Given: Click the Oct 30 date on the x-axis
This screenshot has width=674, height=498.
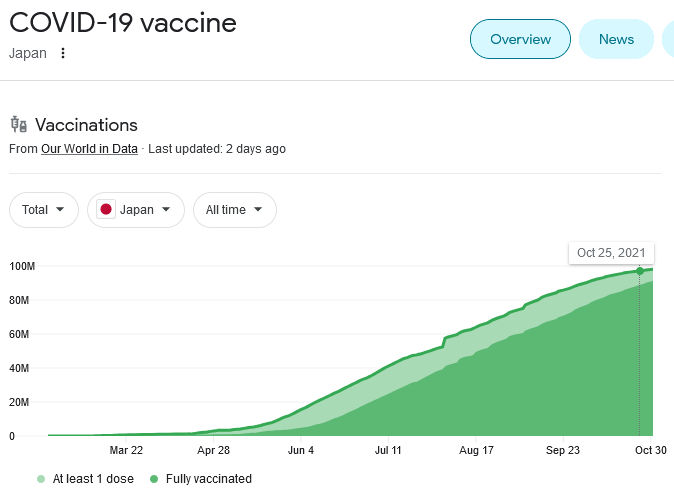Looking at the screenshot, I should point(651,450).
